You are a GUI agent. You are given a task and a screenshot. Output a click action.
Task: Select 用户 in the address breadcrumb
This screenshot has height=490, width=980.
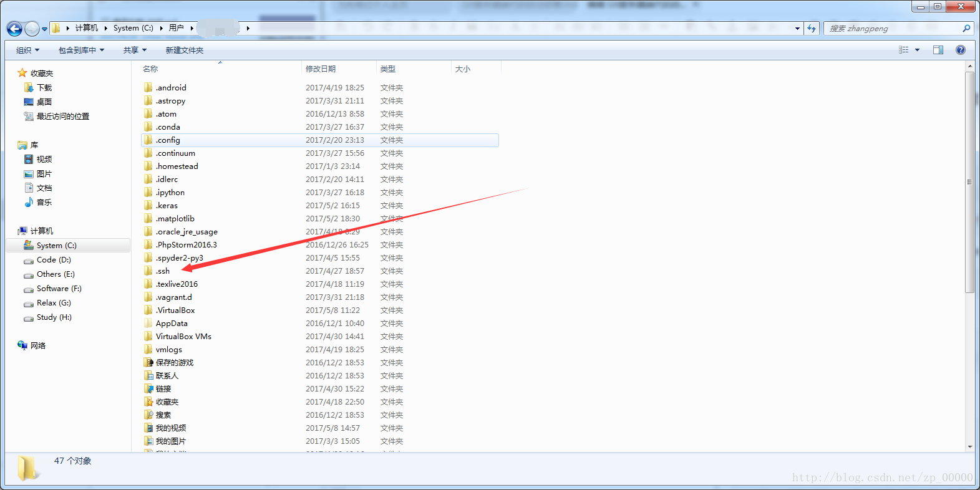177,28
